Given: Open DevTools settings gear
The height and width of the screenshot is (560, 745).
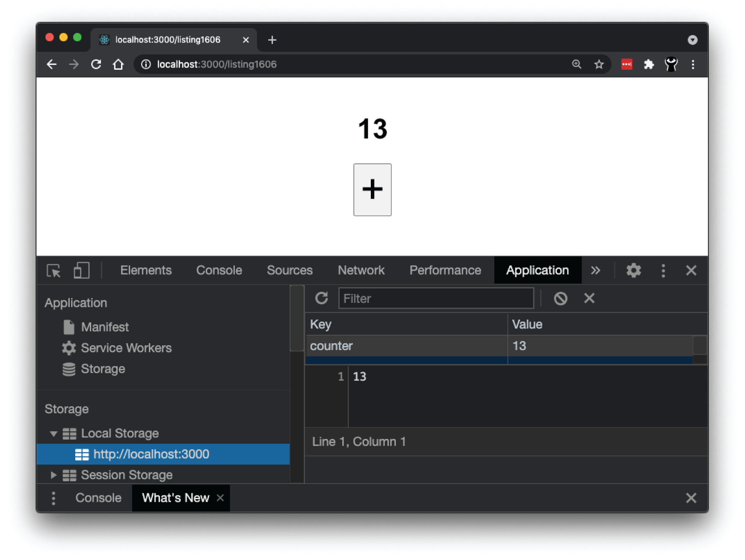Looking at the screenshot, I should click(633, 270).
